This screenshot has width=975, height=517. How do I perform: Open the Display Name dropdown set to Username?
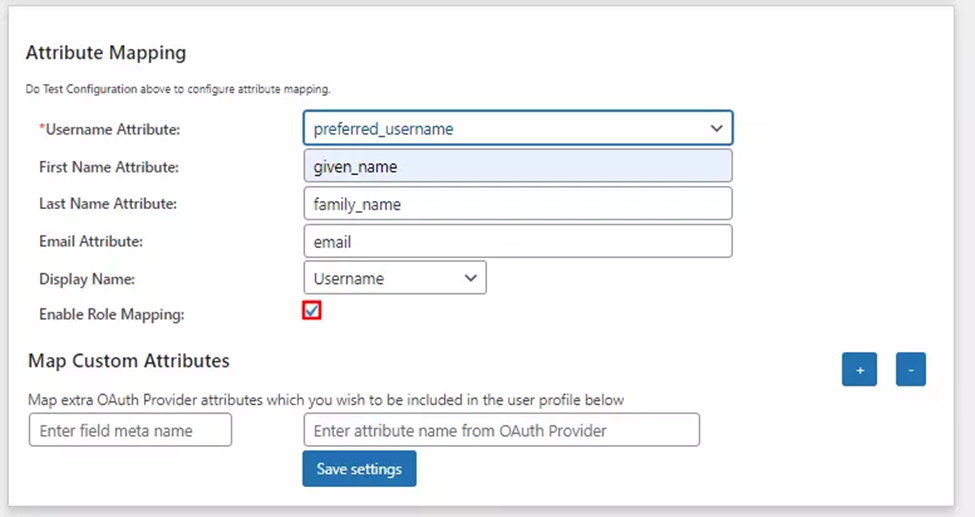[x=395, y=278]
